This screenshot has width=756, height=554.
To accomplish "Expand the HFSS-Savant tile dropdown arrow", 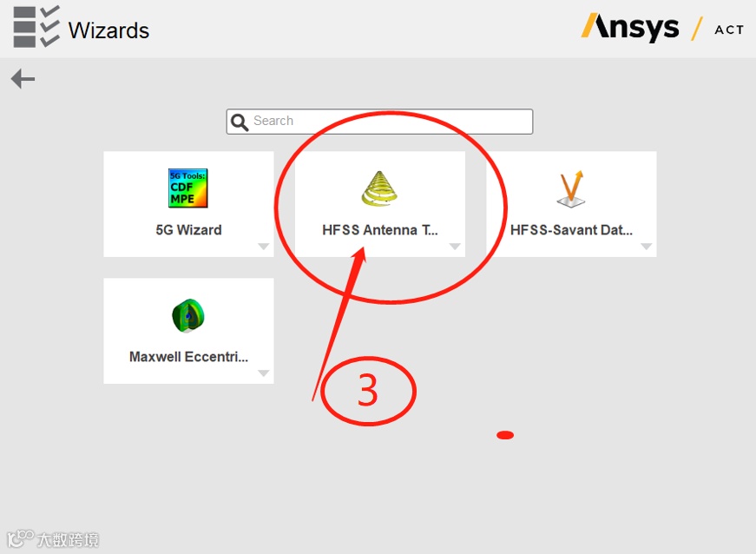I will [x=646, y=247].
